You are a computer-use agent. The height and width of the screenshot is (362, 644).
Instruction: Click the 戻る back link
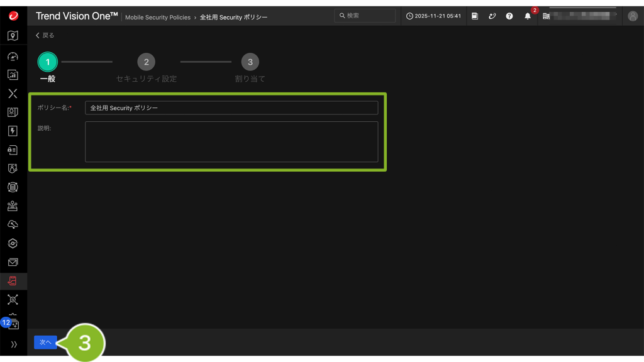[45, 35]
